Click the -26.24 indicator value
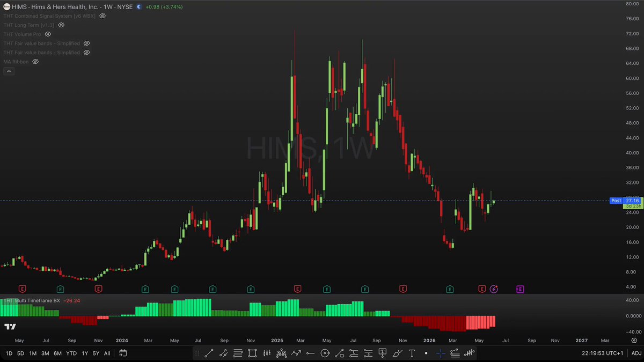This screenshot has width=644, height=362. (71, 301)
